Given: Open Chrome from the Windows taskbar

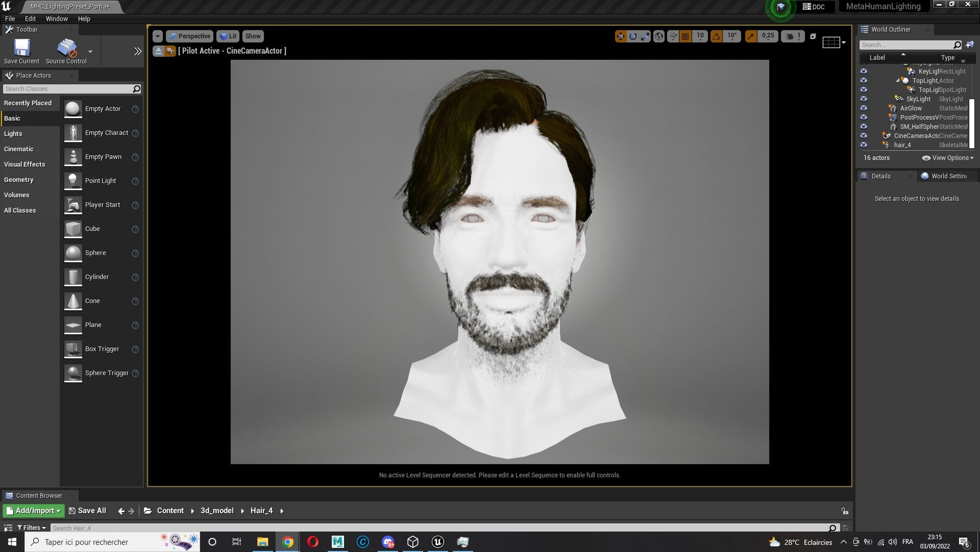Looking at the screenshot, I should click(288, 542).
